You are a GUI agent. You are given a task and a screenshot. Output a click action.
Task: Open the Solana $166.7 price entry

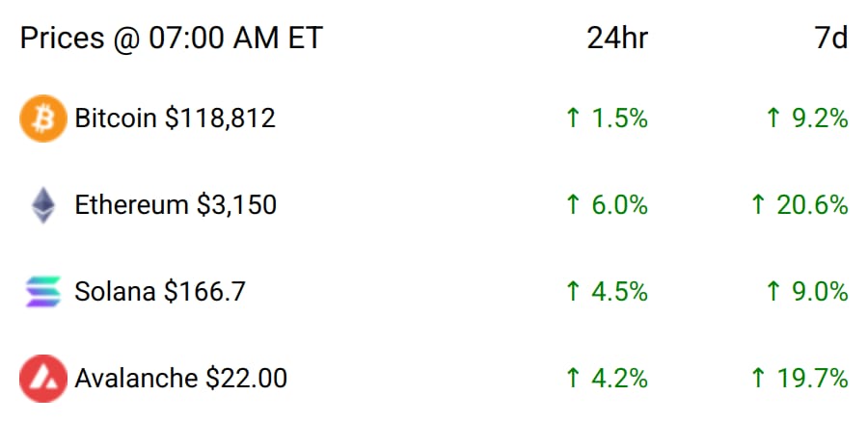[x=159, y=292]
